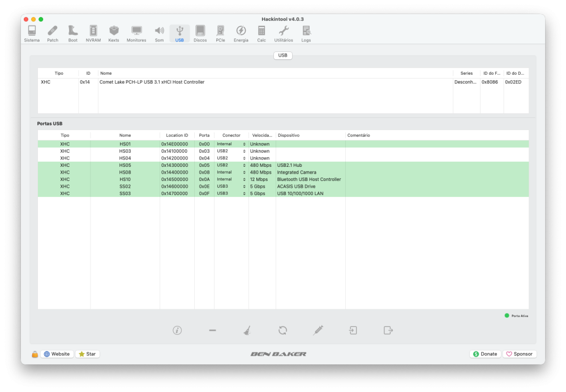Screen dimensions: 566x392
Task: Open the Utilitários tools section
Action: (x=284, y=34)
